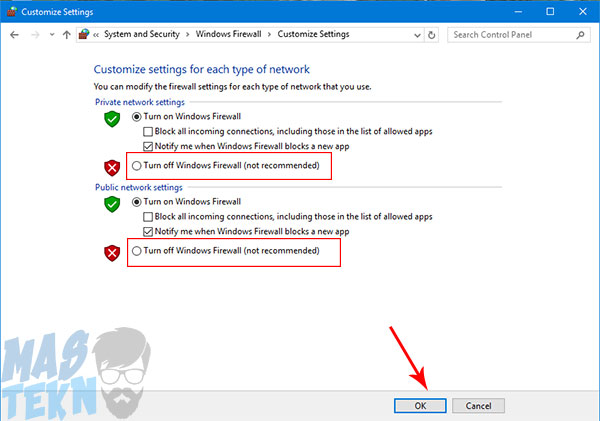Expand chevron after System and Security
The image size is (600, 421).
(x=188, y=34)
